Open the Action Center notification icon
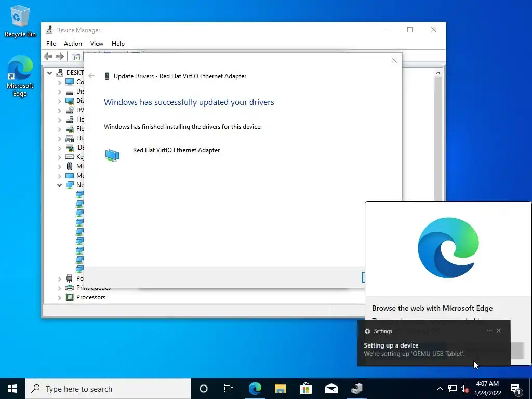 point(516,389)
